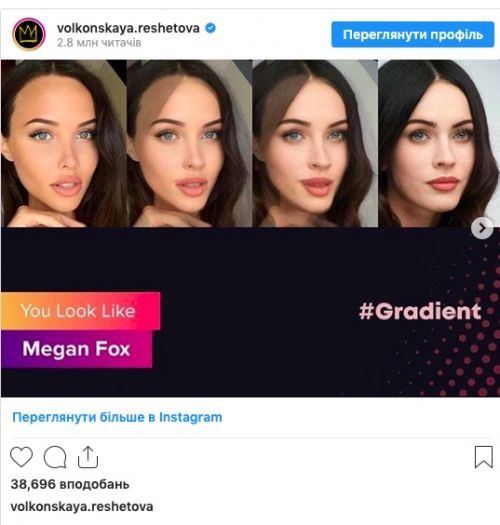View the 38,696 вподобань likes list
Viewport: 500px width, 525px height.
point(70,484)
